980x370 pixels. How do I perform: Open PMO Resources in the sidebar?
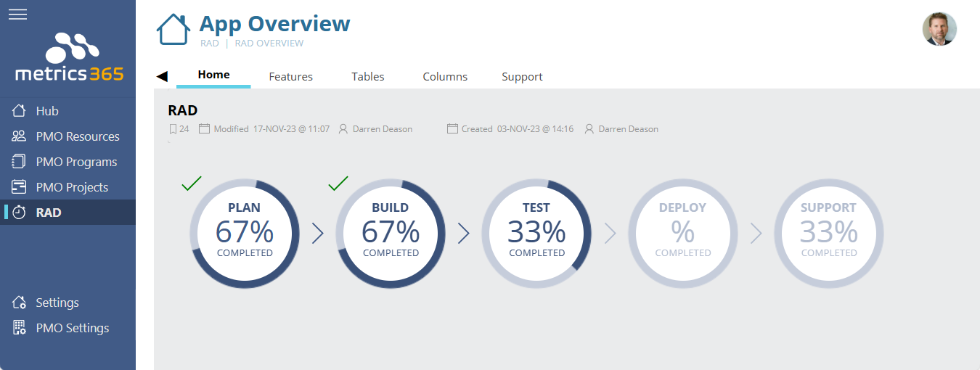coord(68,136)
